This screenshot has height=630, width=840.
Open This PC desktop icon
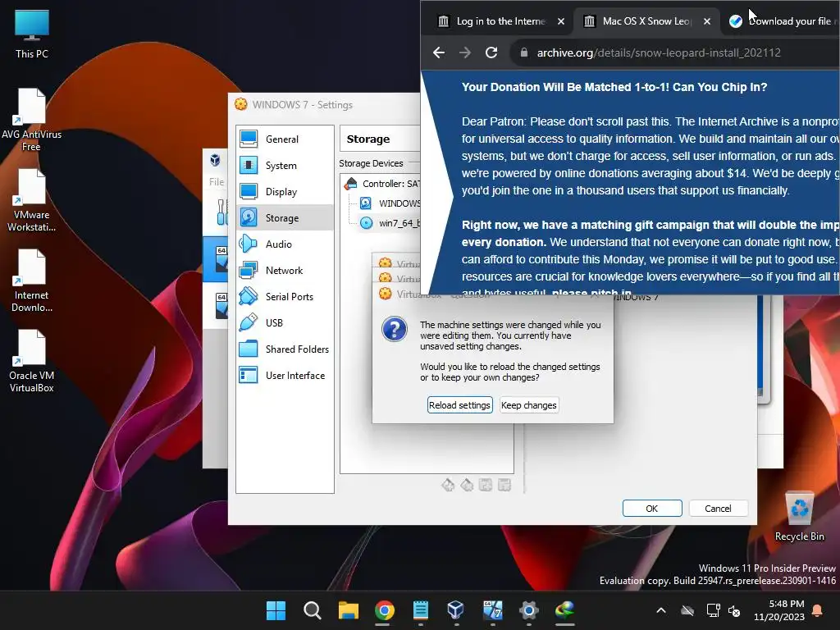(x=32, y=34)
